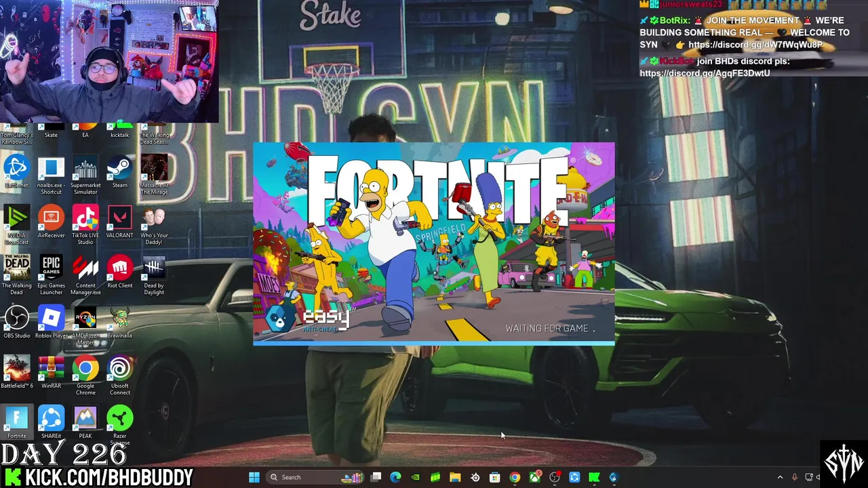Open Microsoft Store from the taskbar
868x488 pixels.
495,477
